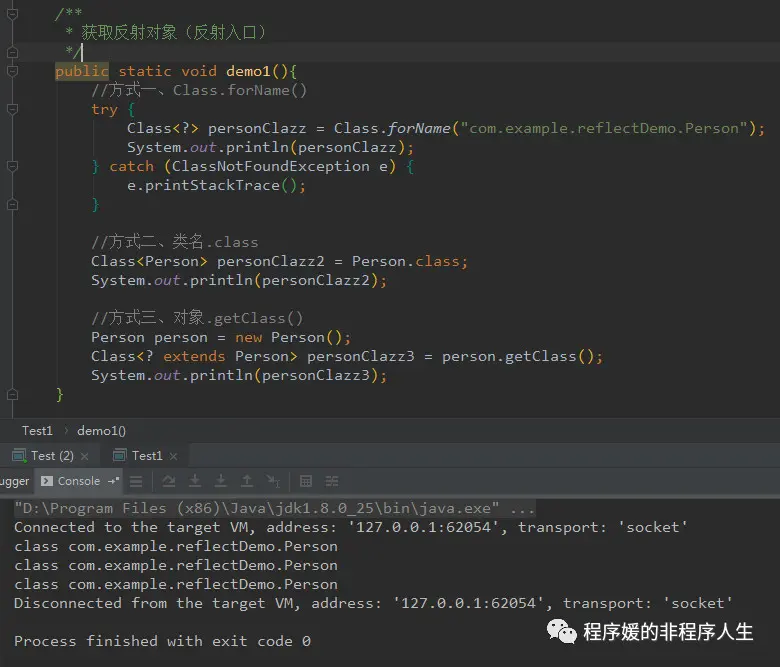Viewport: 780px width, 667px height.
Task: Click the "com.example.reflectDemo.Person" string literal
Action: (604, 128)
